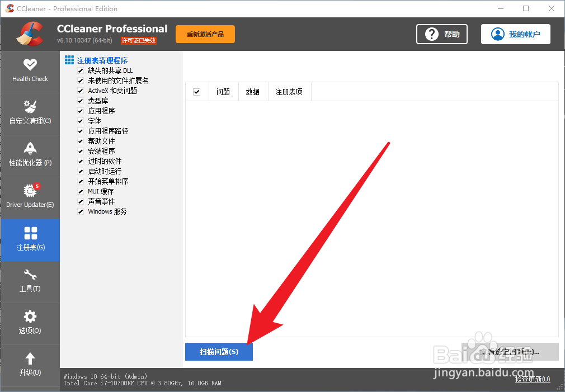Sort by 注册表项 column header
Viewport: 565px width, 392px height.
[289, 92]
